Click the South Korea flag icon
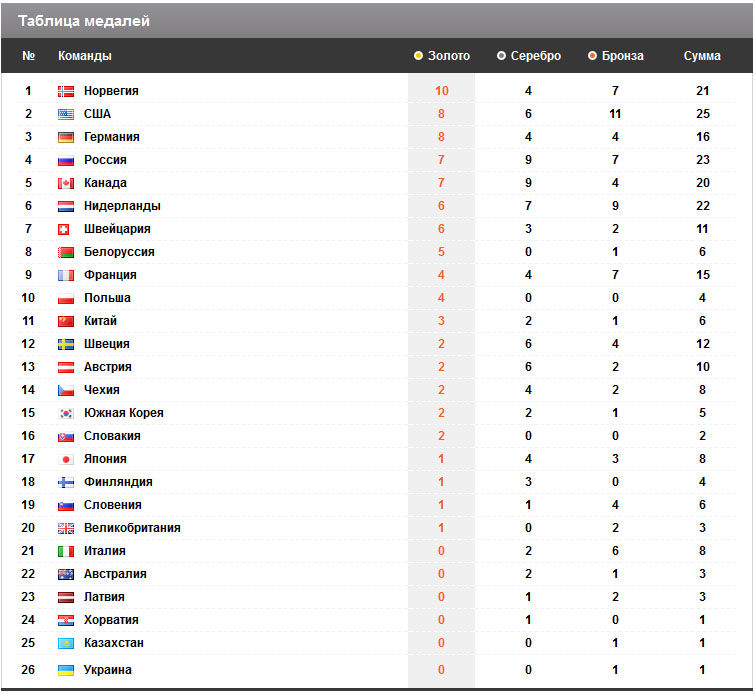Screen dimensions: 755x694 click(66, 413)
